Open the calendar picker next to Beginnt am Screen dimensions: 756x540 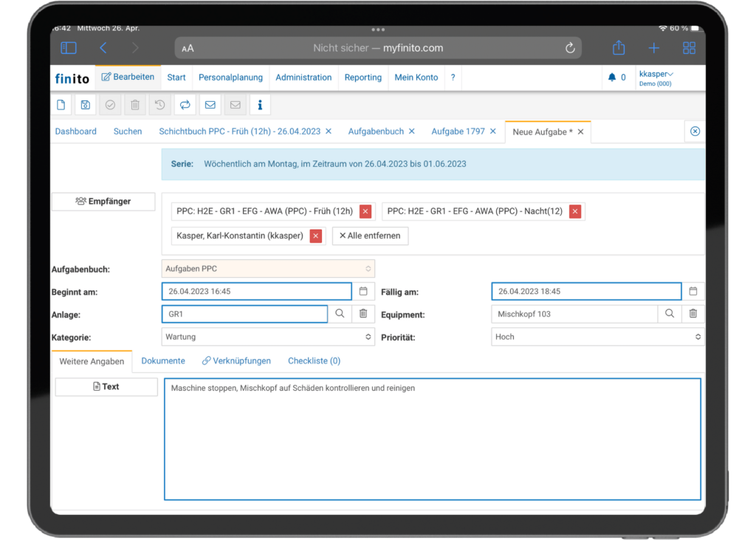(x=363, y=291)
